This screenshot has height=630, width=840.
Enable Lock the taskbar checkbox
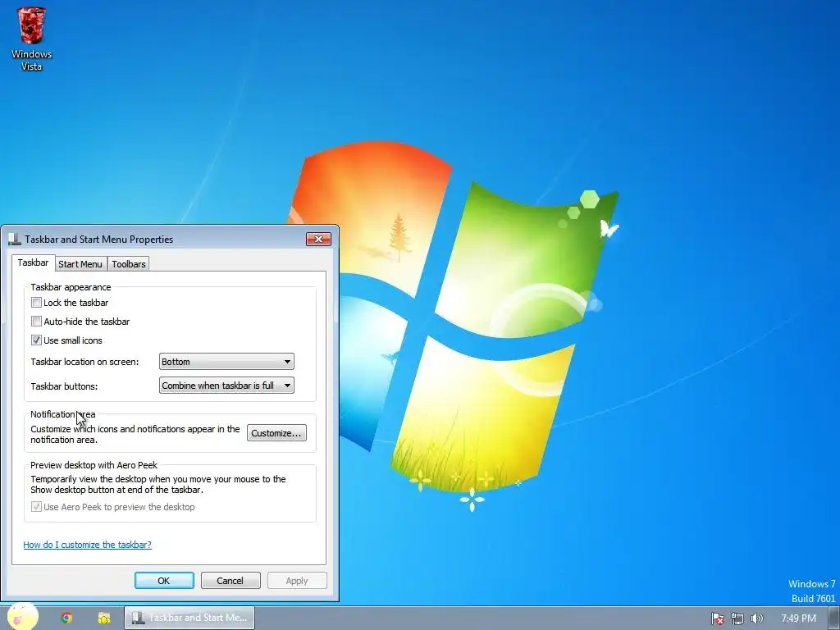(x=36, y=303)
